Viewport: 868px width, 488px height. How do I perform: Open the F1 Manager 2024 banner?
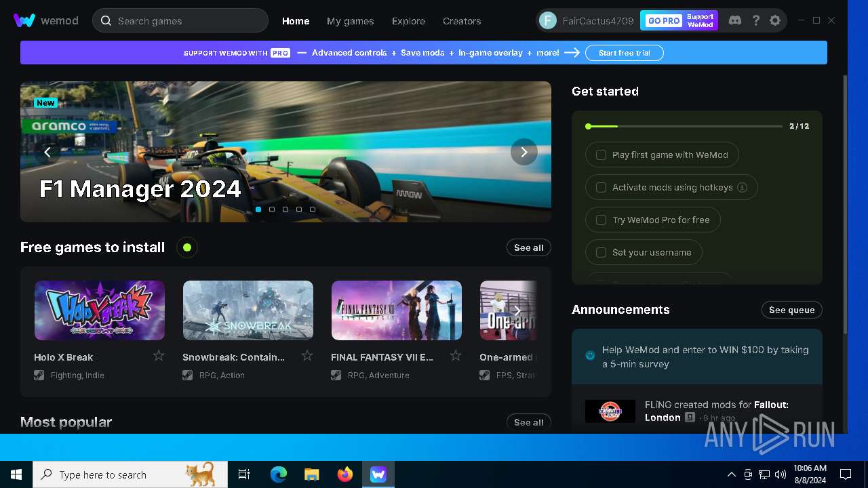pyautogui.click(x=285, y=152)
